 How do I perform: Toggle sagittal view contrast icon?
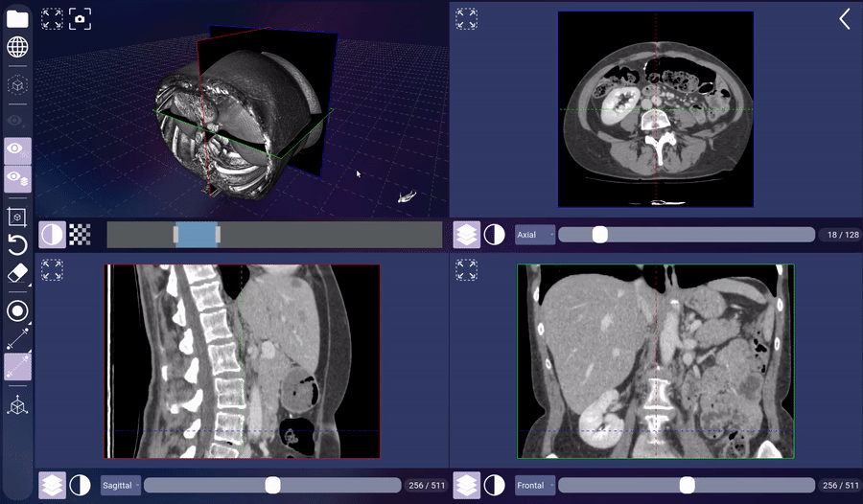pyautogui.click(x=80, y=485)
